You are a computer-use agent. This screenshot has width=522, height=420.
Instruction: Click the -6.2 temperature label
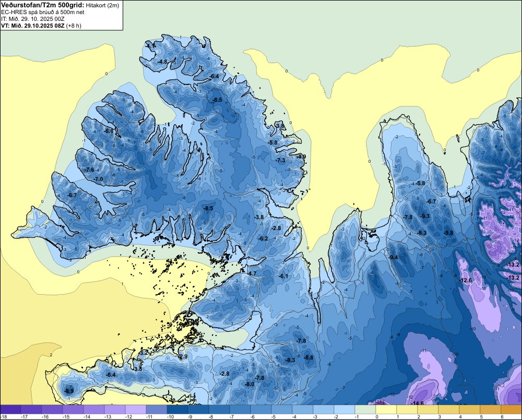coord(263,238)
